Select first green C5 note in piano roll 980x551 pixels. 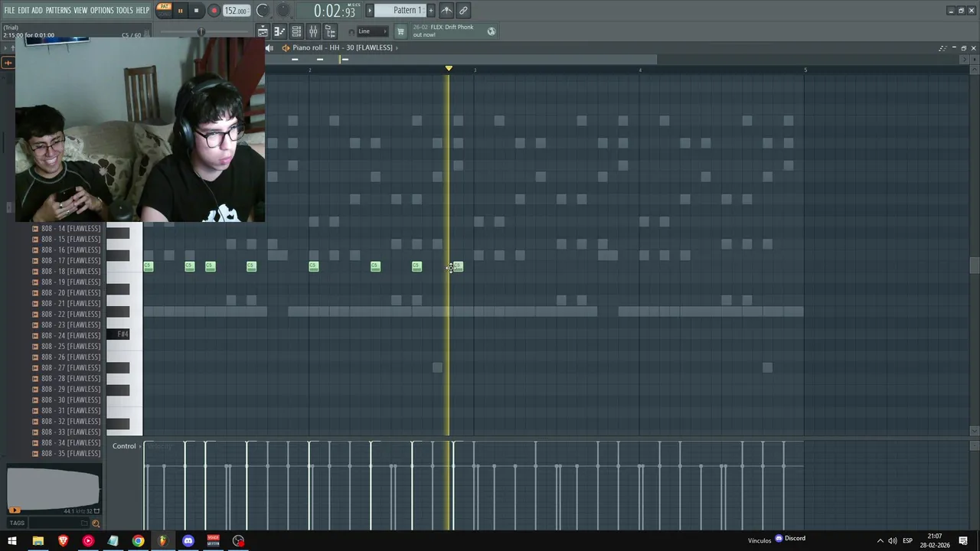coord(149,266)
